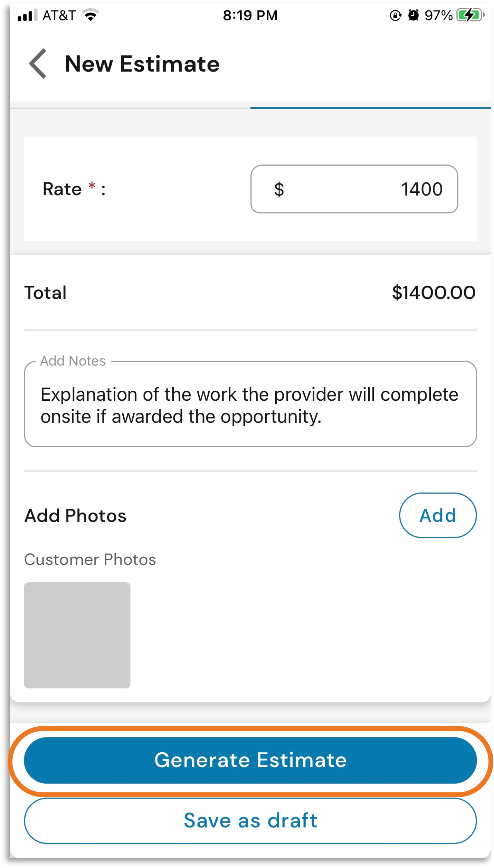
Task: Tap the back arrow beside New Estimate
Action: tap(37, 64)
